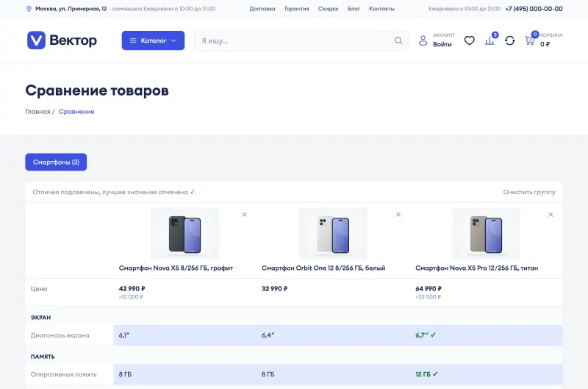Image resolution: width=588 pixels, height=389 pixels.
Task: Click the ПАМЯТЬ section header
Action: coord(43,357)
